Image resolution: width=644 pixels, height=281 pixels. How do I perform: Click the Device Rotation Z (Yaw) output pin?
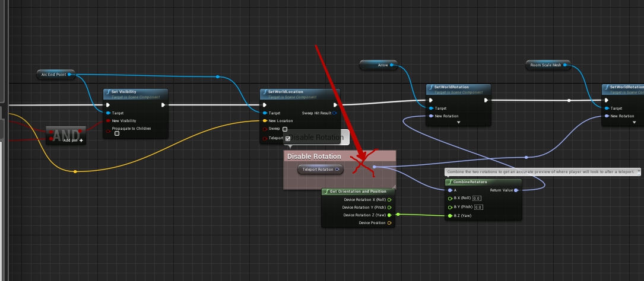(x=389, y=215)
